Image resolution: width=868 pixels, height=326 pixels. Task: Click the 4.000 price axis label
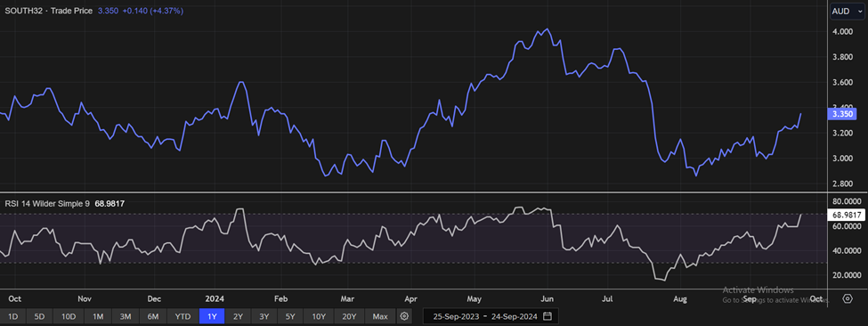(841, 31)
